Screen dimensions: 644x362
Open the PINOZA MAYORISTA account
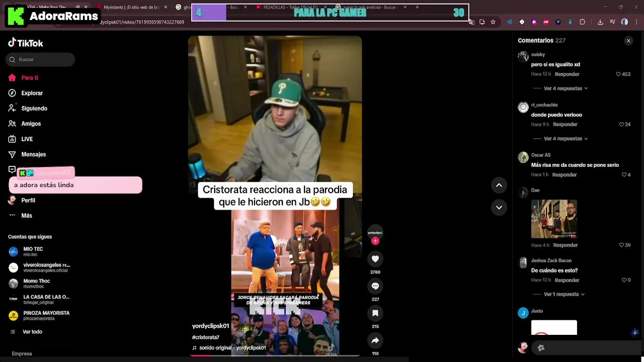coord(39,315)
